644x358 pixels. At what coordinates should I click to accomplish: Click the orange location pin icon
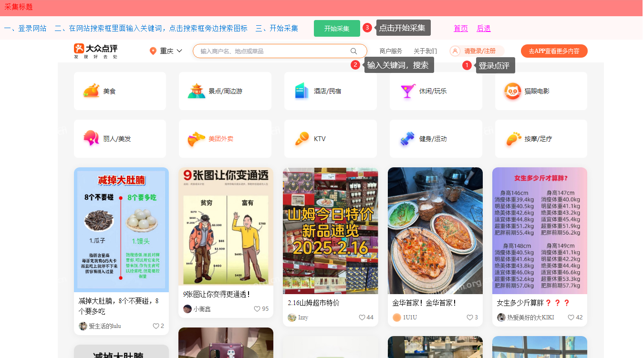(x=153, y=51)
